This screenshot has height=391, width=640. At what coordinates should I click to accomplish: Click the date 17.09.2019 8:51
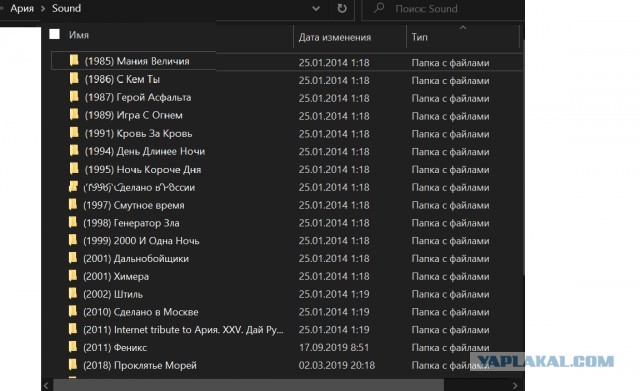(334, 348)
